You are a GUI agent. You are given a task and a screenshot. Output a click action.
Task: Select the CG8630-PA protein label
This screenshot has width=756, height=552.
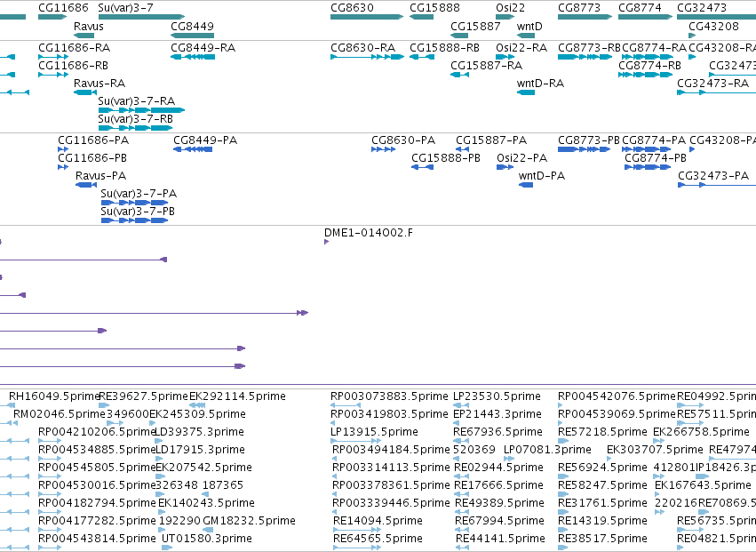tap(403, 140)
